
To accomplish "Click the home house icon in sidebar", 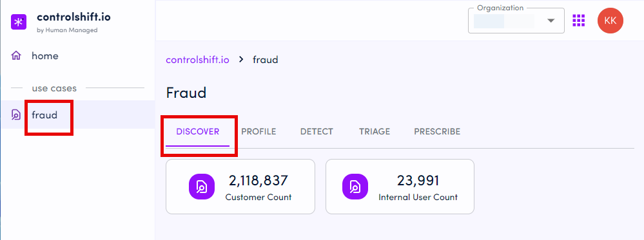I will pyautogui.click(x=16, y=55).
